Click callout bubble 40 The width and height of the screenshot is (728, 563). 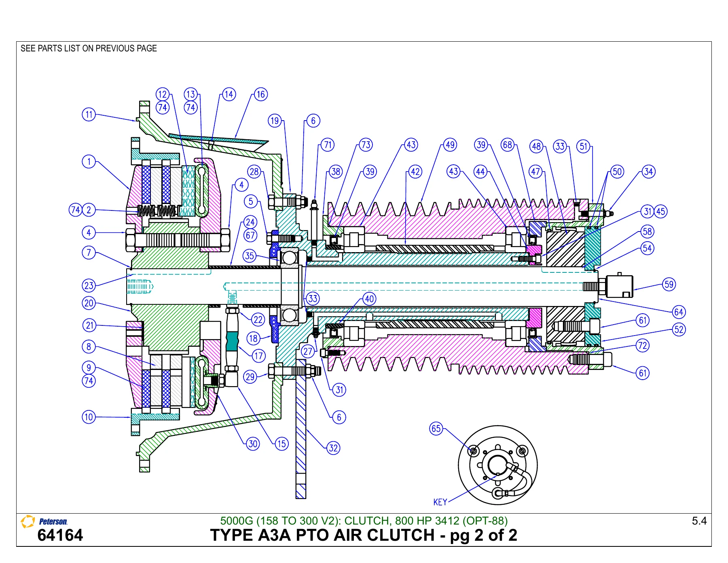369,299
